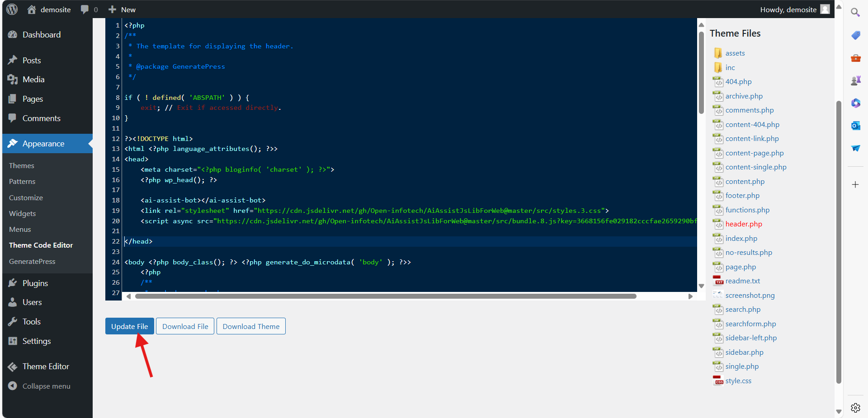Image resolution: width=868 pixels, height=418 pixels.
Task: Expand the inc folder
Action: point(730,68)
